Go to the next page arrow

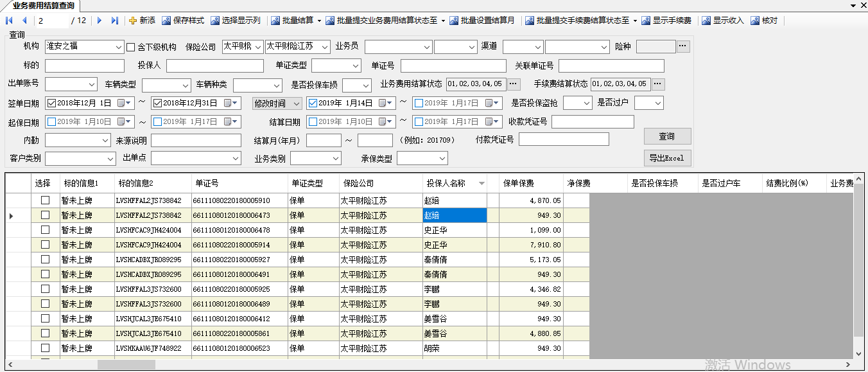point(100,21)
